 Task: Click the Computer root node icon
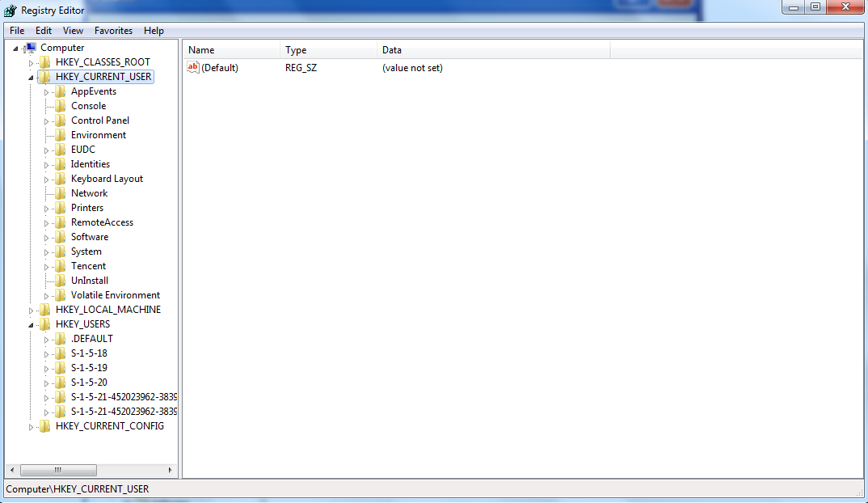click(x=31, y=48)
